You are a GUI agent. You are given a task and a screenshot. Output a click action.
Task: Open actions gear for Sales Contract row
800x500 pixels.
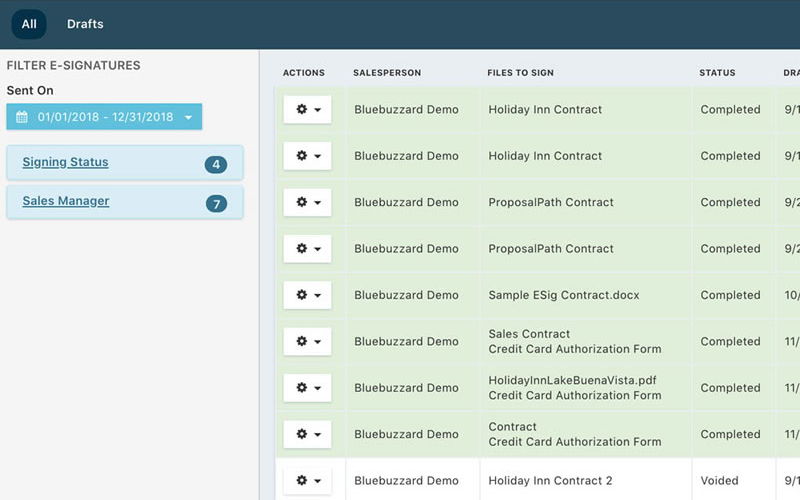pos(307,341)
